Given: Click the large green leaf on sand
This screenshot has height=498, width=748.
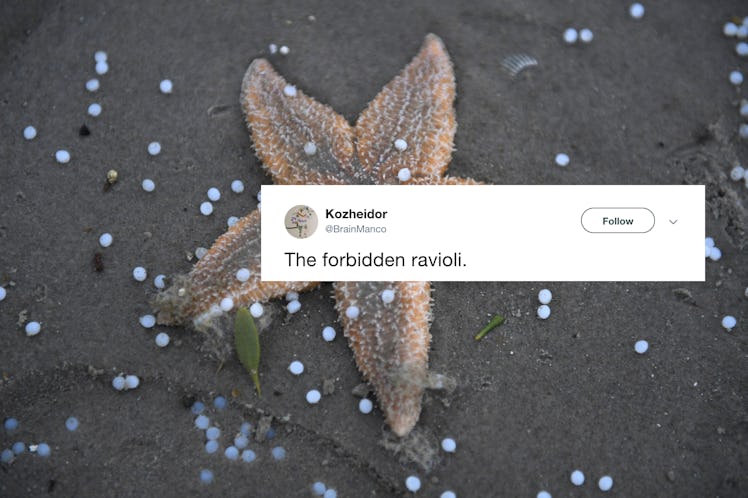Looking at the screenshot, I should [x=248, y=348].
